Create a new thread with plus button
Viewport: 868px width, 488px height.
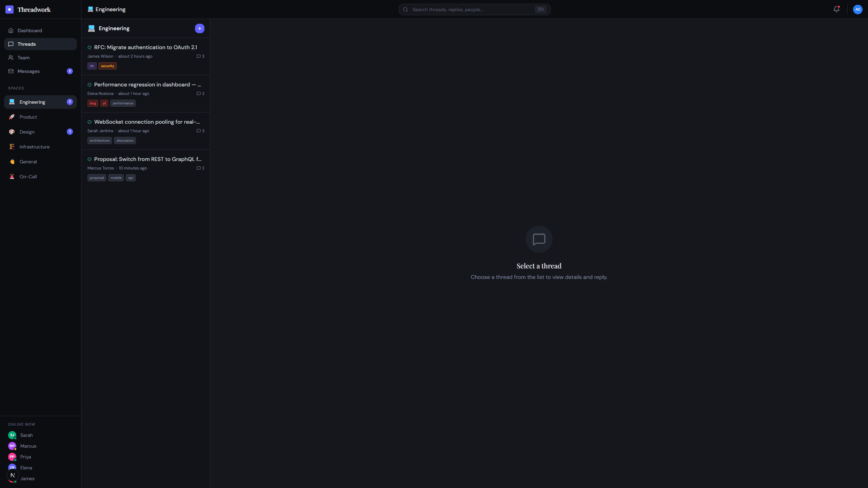pos(200,28)
